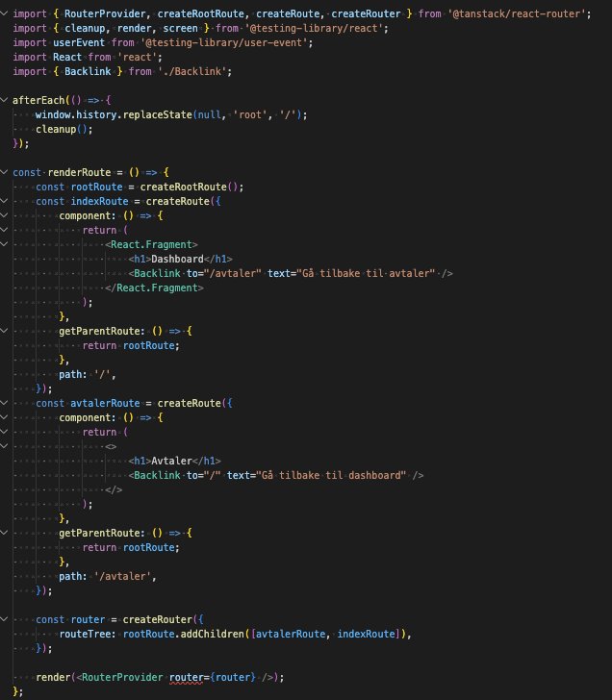612x700 pixels.
Task: Click the userEvent import identifier
Action: tap(79, 42)
